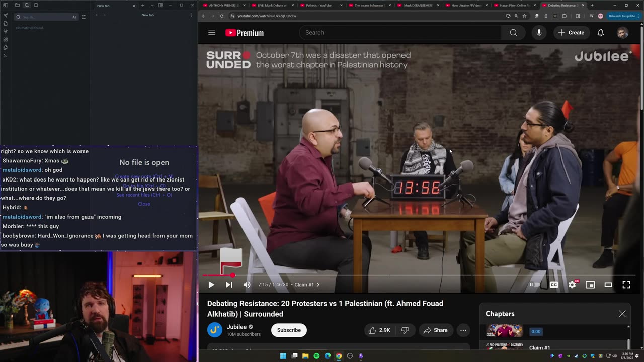Switch to the 'Hasan Piker: Online' browser tab

coord(514,5)
